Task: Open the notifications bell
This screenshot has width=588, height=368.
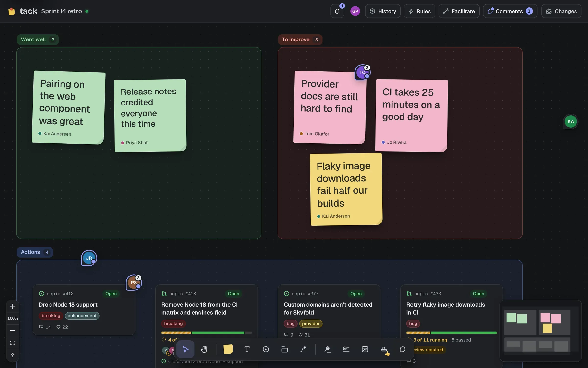Action: click(x=337, y=11)
